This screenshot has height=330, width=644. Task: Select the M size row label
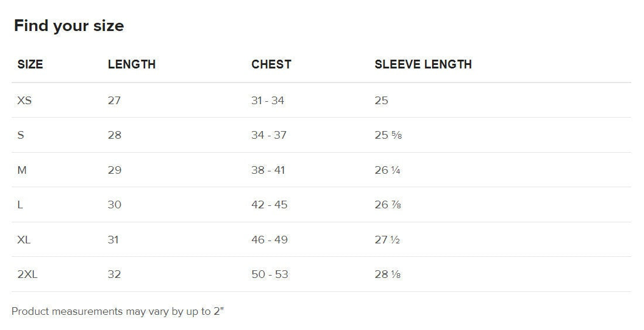[x=22, y=170]
